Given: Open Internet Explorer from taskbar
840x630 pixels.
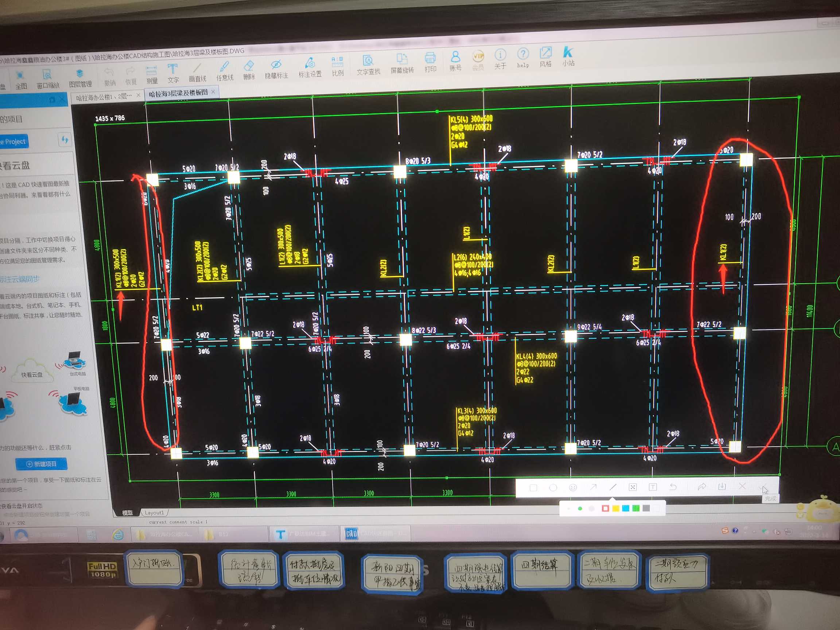Looking at the screenshot, I should (x=118, y=535).
